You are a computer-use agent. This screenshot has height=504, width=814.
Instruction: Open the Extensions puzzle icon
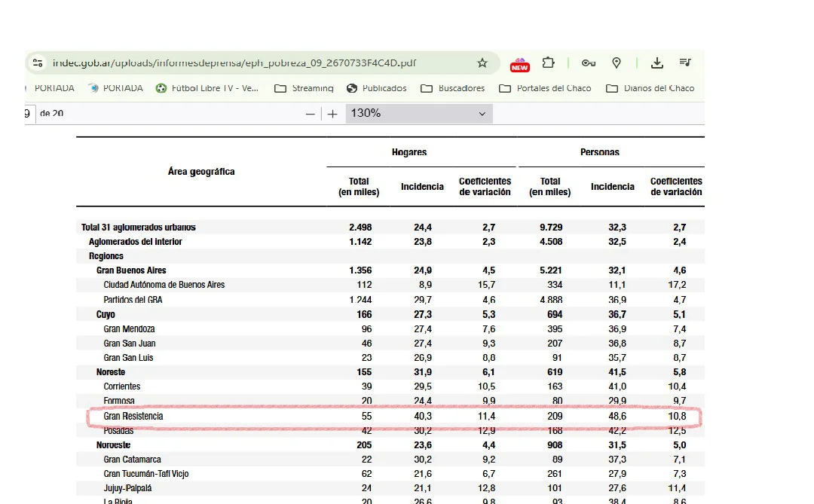point(548,63)
